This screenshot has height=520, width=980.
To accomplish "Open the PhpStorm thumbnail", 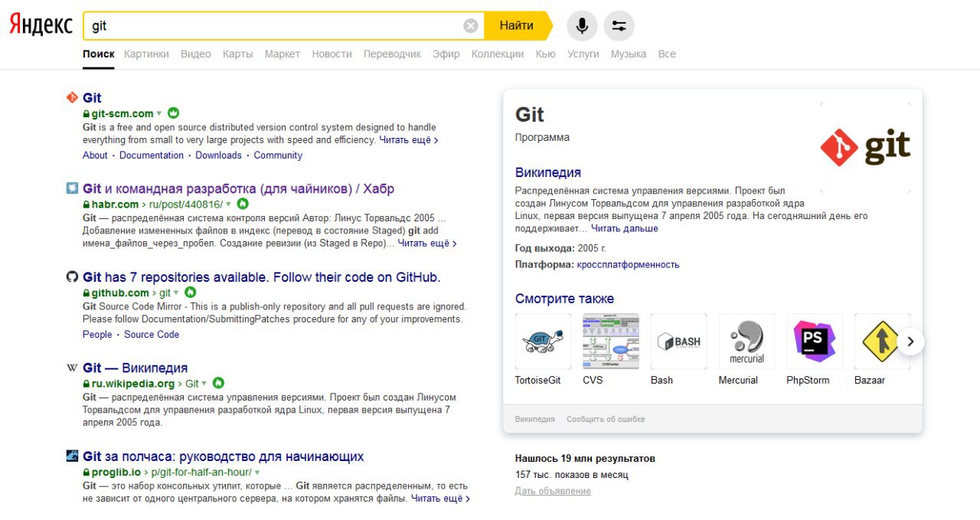I will click(x=814, y=342).
